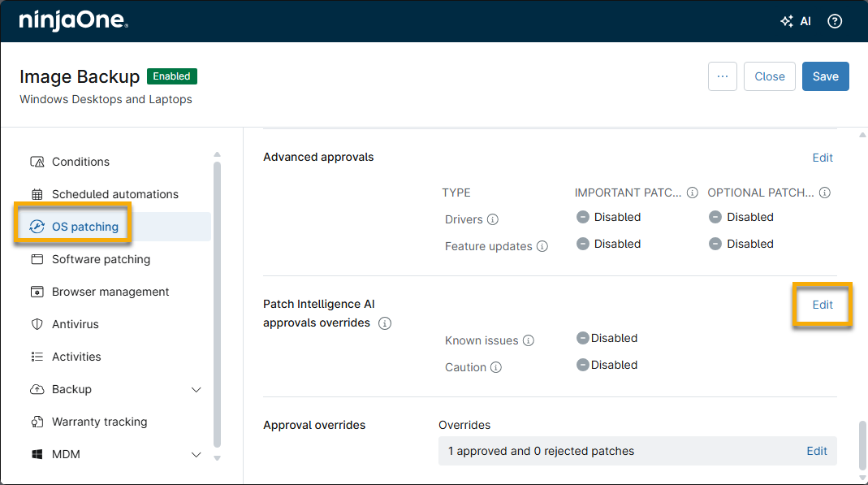Save the policy changes
This screenshot has height=485, width=868.
[826, 76]
